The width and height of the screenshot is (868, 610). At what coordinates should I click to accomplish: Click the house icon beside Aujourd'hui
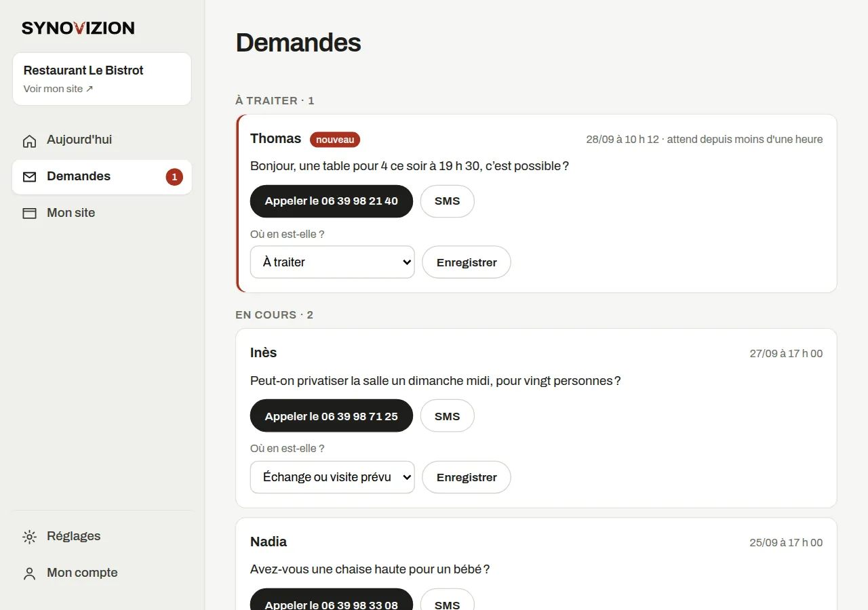click(29, 140)
